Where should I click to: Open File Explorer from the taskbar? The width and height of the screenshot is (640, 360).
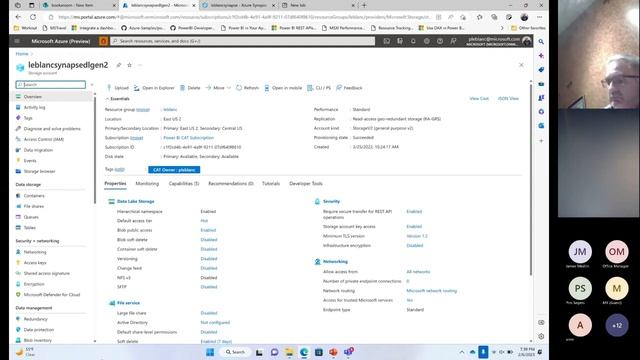point(289,352)
